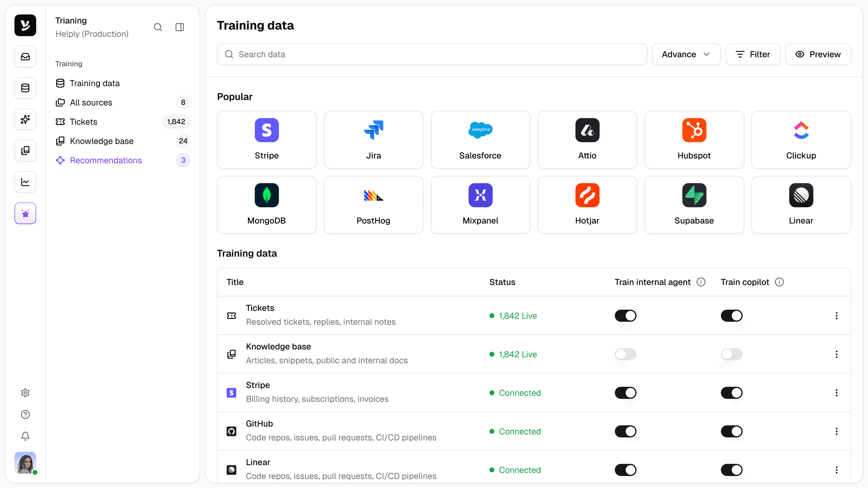Enable Train copilot for Knowledge base
The width and height of the screenshot is (868, 488).
click(731, 354)
